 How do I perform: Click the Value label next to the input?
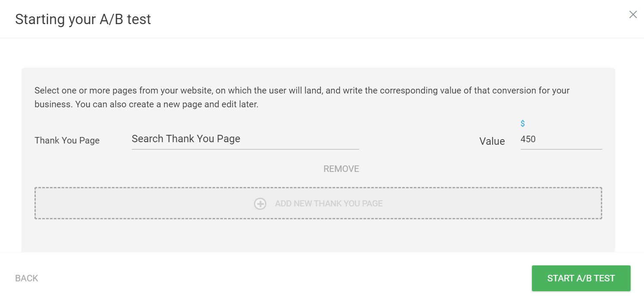(492, 140)
